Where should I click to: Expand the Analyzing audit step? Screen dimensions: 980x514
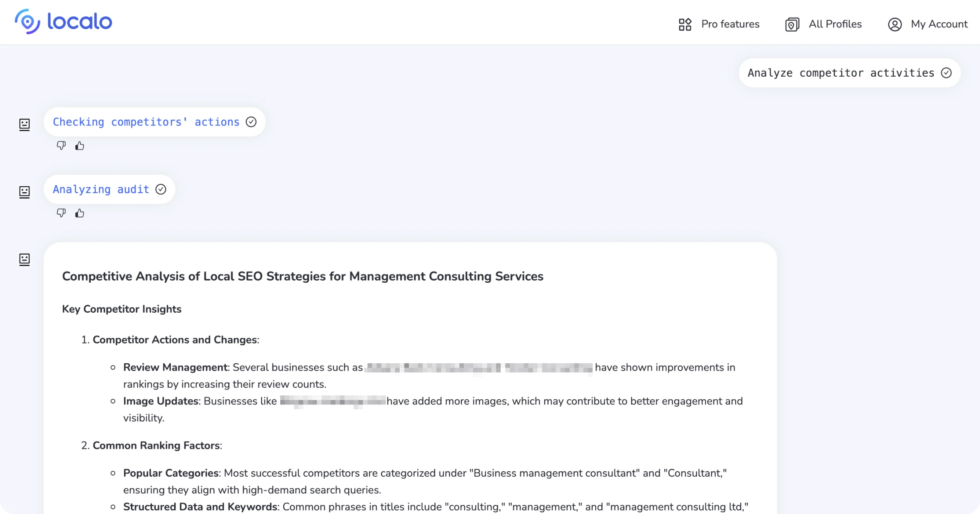(101, 189)
